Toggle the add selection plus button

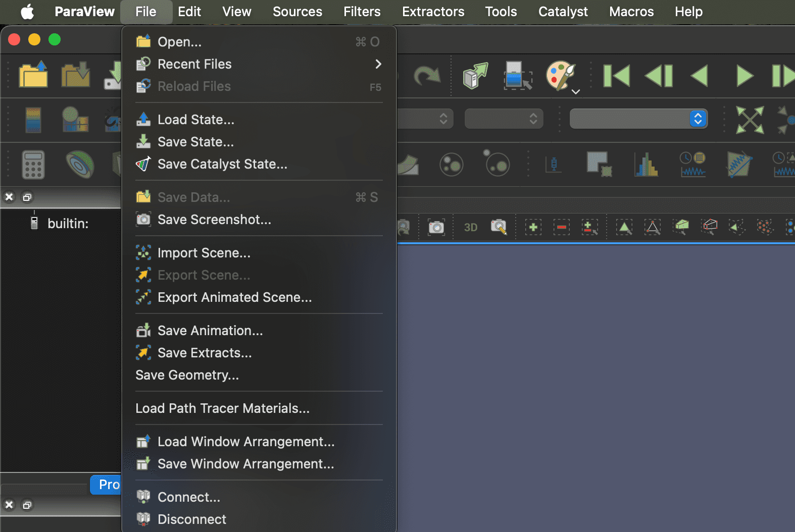(x=533, y=228)
